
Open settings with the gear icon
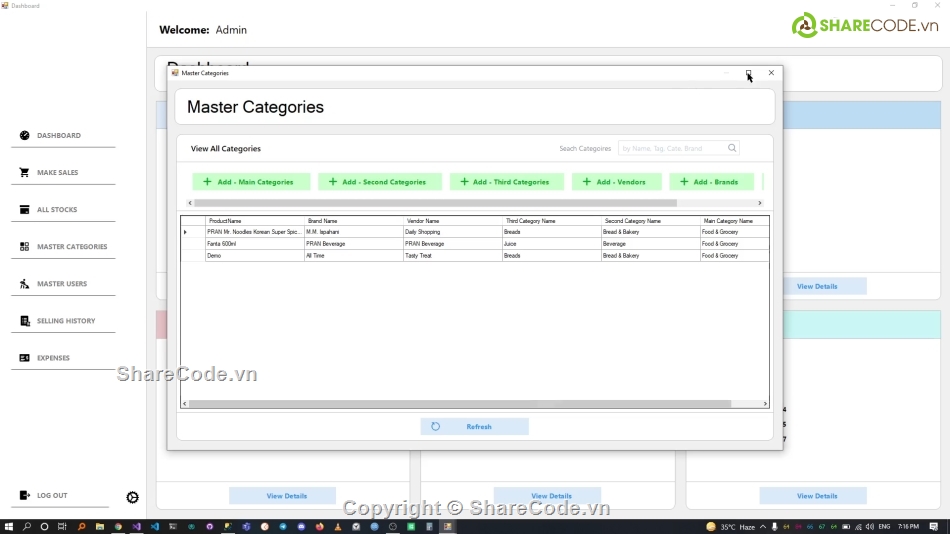(133, 498)
